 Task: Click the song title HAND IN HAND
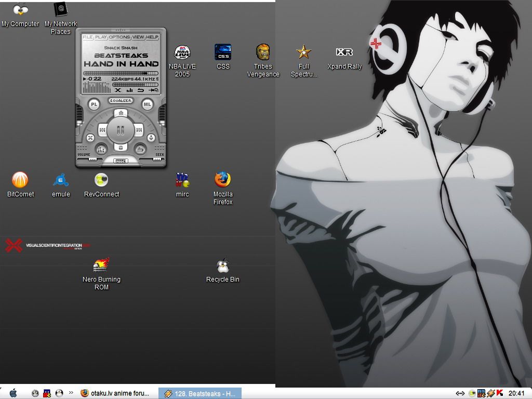(121, 64)
